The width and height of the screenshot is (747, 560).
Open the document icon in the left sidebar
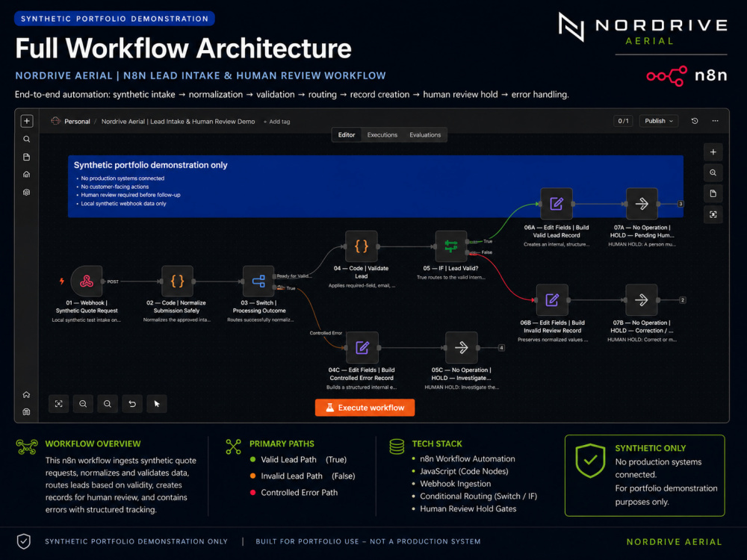[27, 157]
